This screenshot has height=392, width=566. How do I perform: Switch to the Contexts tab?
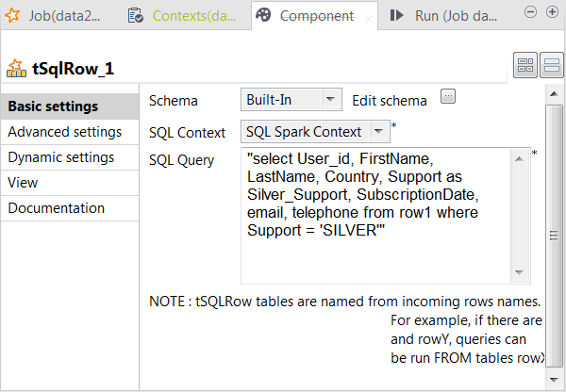(x=185, y=16)
